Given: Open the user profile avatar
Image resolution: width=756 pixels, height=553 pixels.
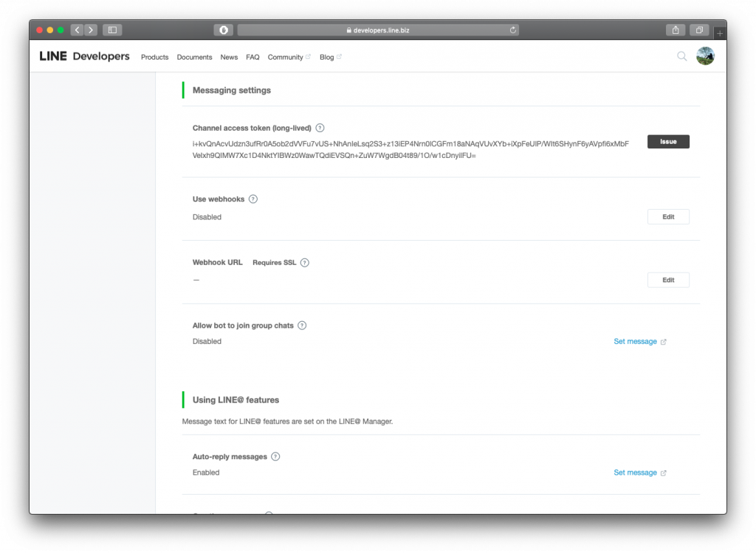Looking at the screenshot, I should pos(705,56).
